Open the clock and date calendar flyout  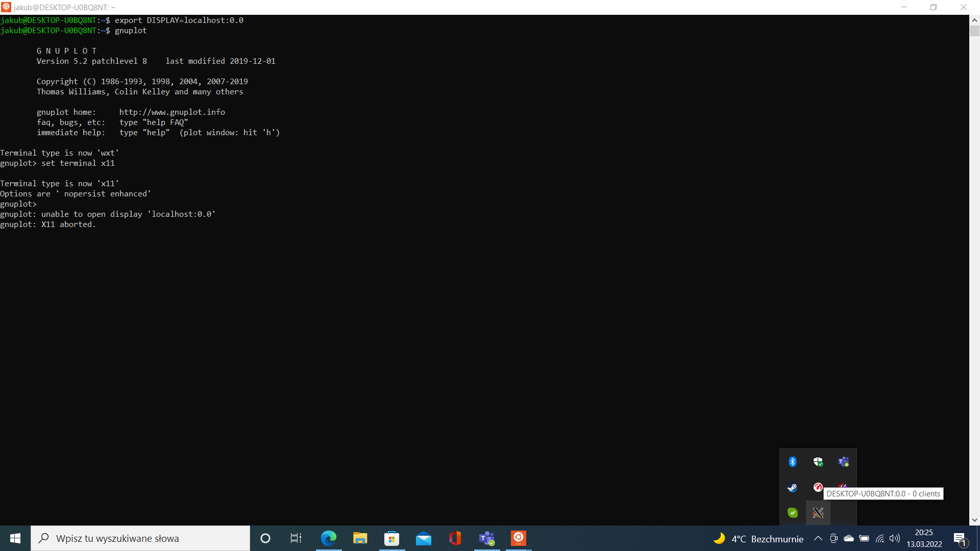pos(924,538)
